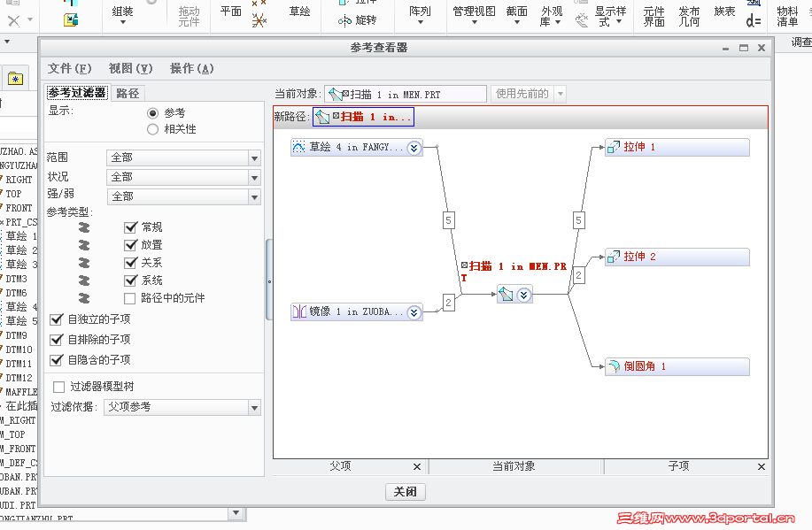Expand the current sweep object node
Viewport: 812px width, 530px height.
click(x=524, y=295)
